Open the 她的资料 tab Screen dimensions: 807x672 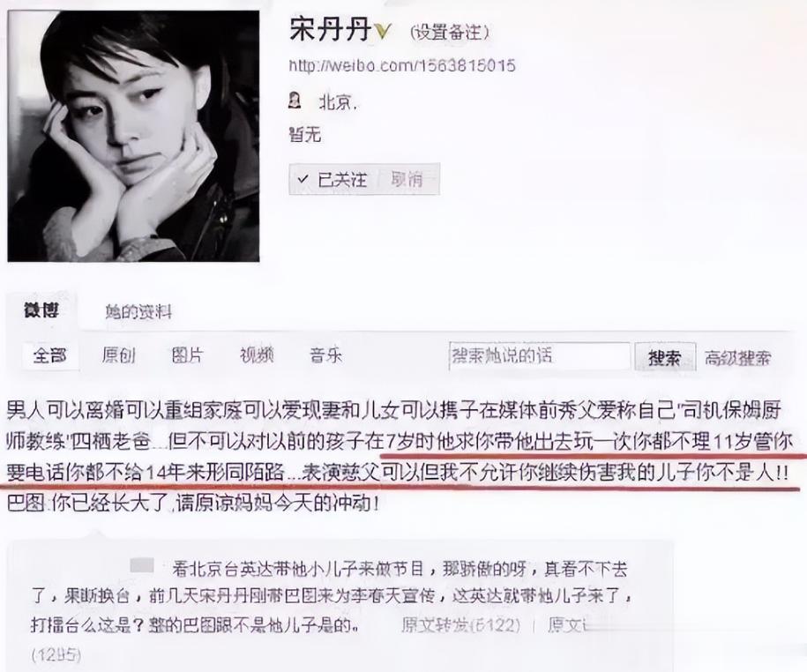click(138, 312)
